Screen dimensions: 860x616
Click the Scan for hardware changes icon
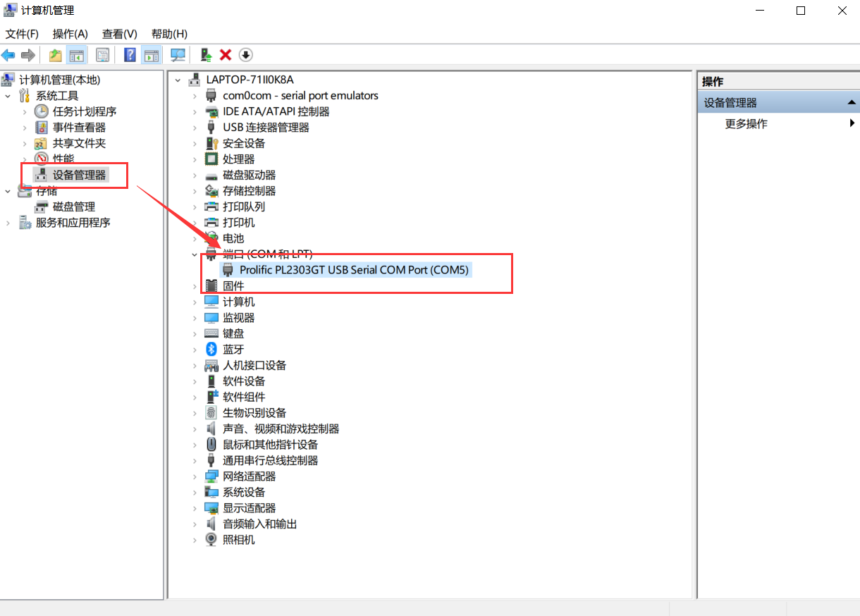click(178, 55)
